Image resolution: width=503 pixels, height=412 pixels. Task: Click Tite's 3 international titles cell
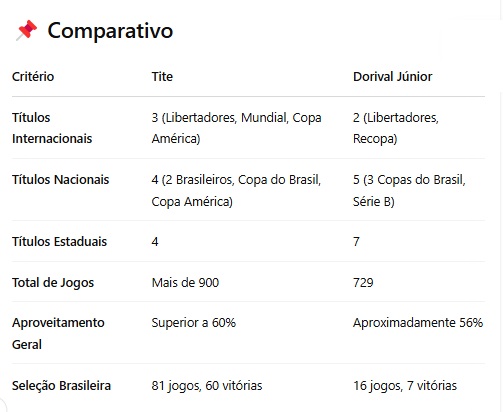(x=236, y=128)
